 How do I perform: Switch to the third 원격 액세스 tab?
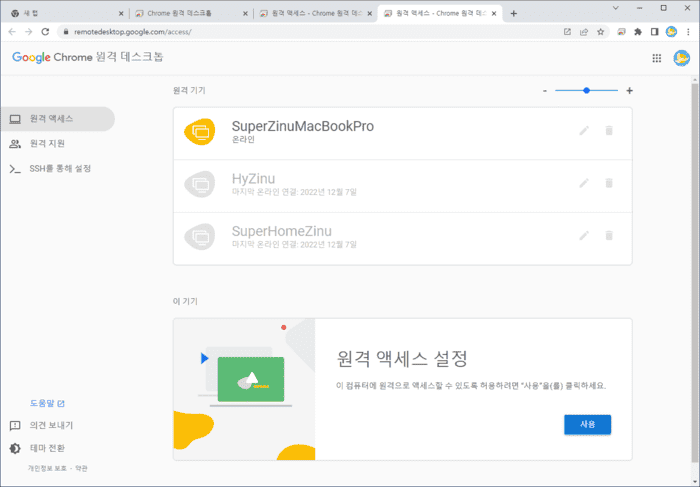[x=316, y=13]
